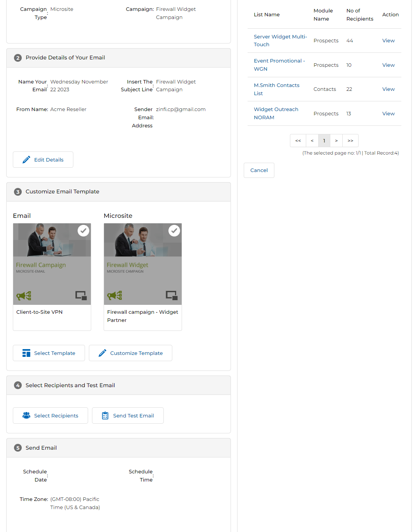
Task: Toggle checkmark on Firewall Campaign email template
Action: (x=83, y=231)
